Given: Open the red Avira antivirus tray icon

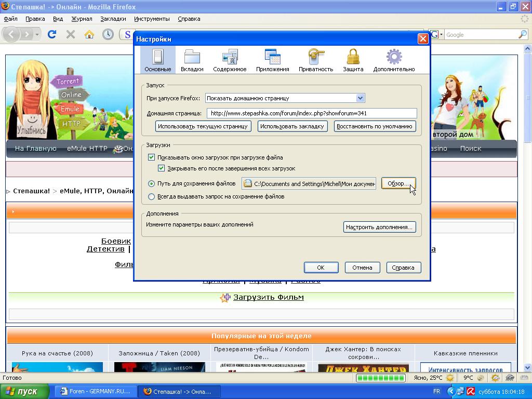Looking at the screenshot, I should click(471, 392).
